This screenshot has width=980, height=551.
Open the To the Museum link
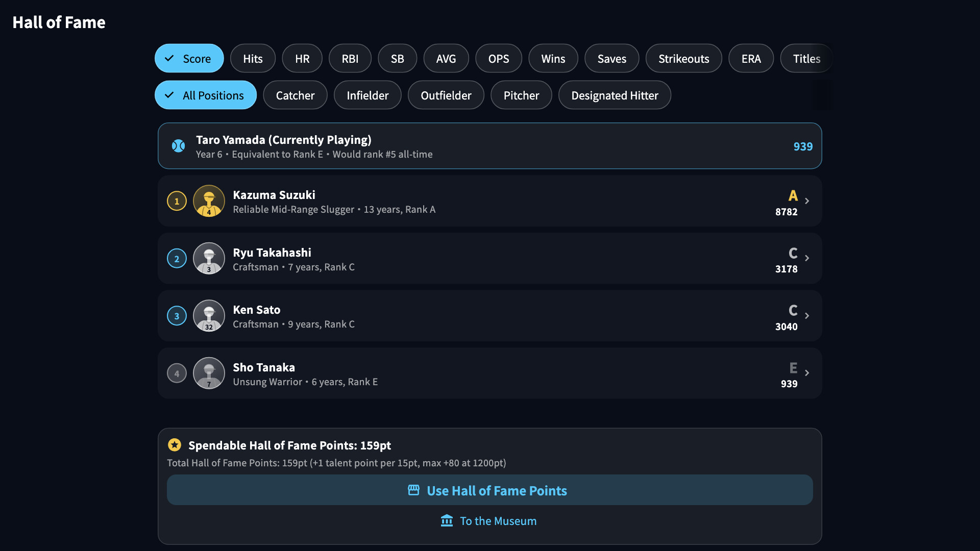click(488, 521)
